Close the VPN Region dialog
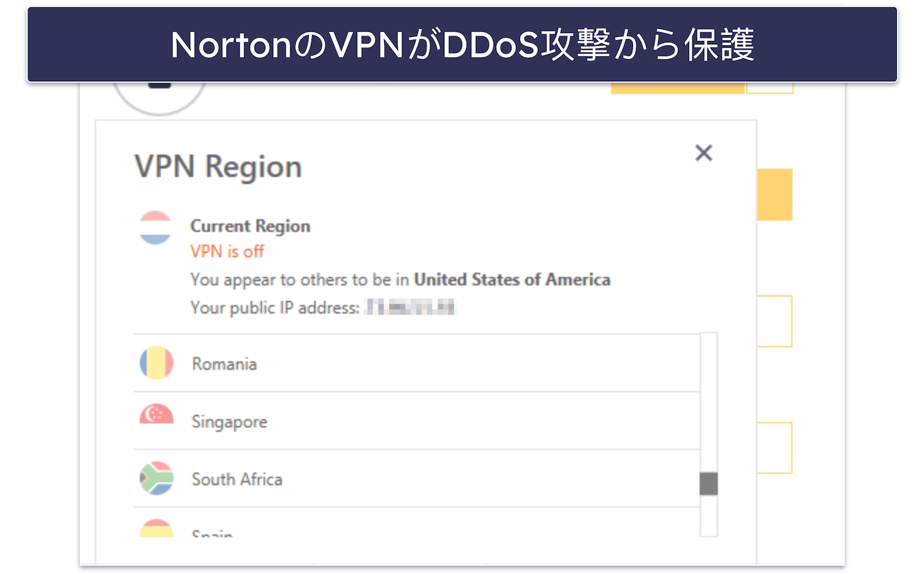This screenshot has height=574, width=924. pos(704,153)
